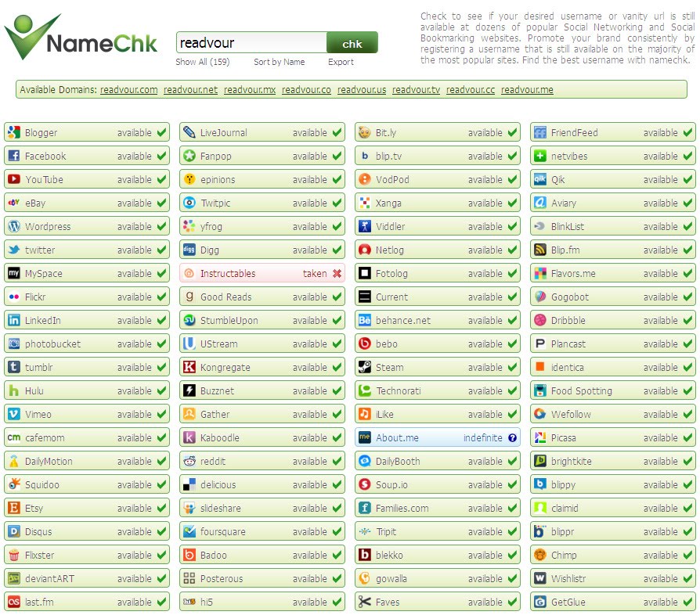Click the tumblr icon

(14, 367)
